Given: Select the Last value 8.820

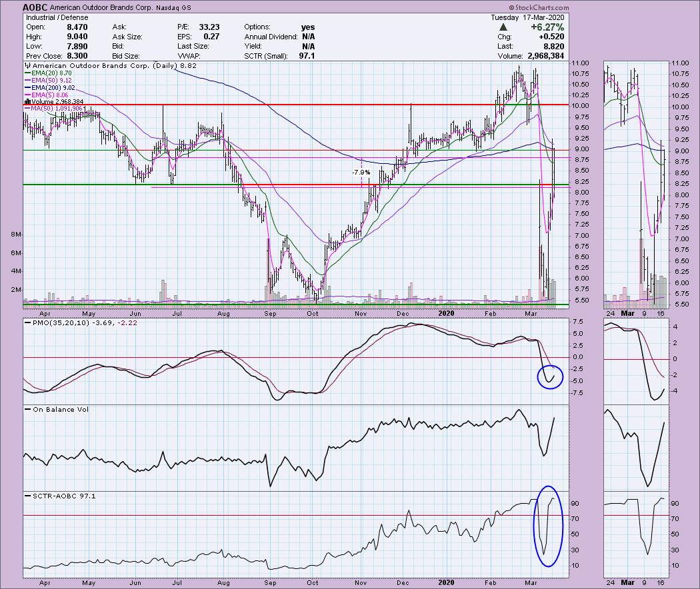Looking at the screenshot, I should tap(553, 47).
